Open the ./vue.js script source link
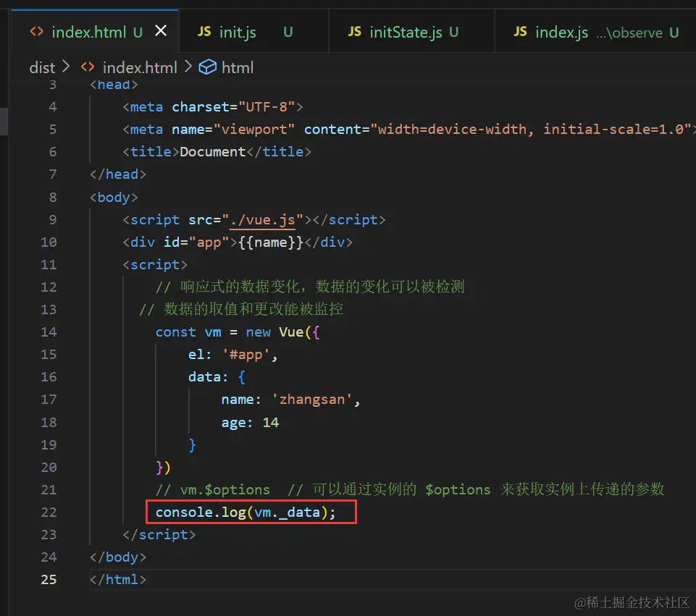 (x=262, y=220)
